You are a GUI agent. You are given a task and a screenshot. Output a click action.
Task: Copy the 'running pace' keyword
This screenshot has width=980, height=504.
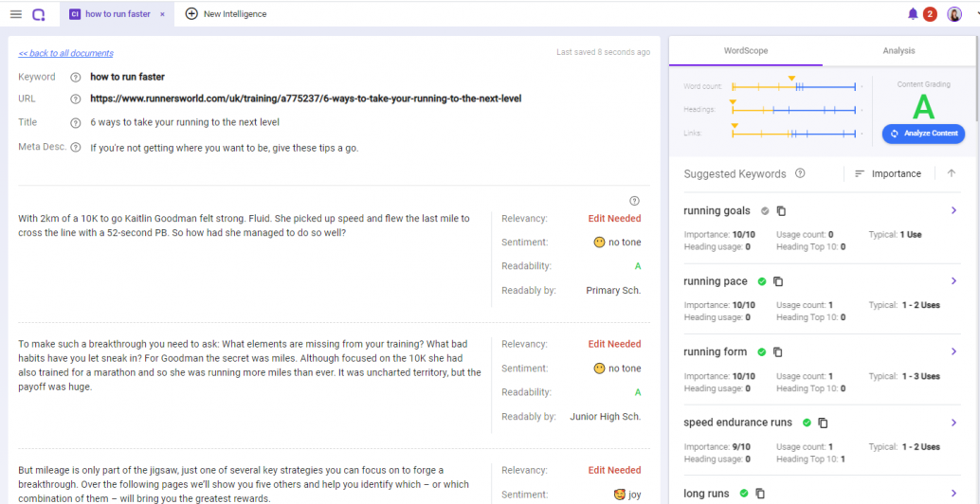pyautogui.click(x=778, y=281)
